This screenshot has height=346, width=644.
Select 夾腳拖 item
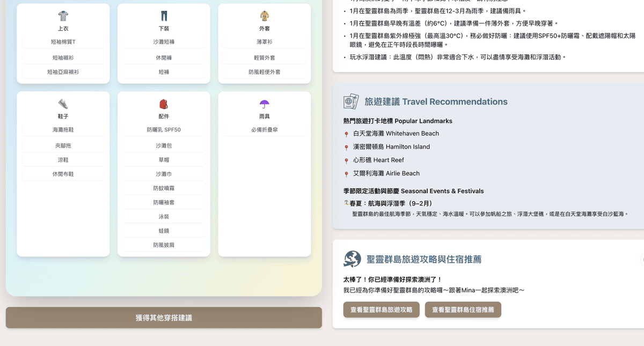63,145
